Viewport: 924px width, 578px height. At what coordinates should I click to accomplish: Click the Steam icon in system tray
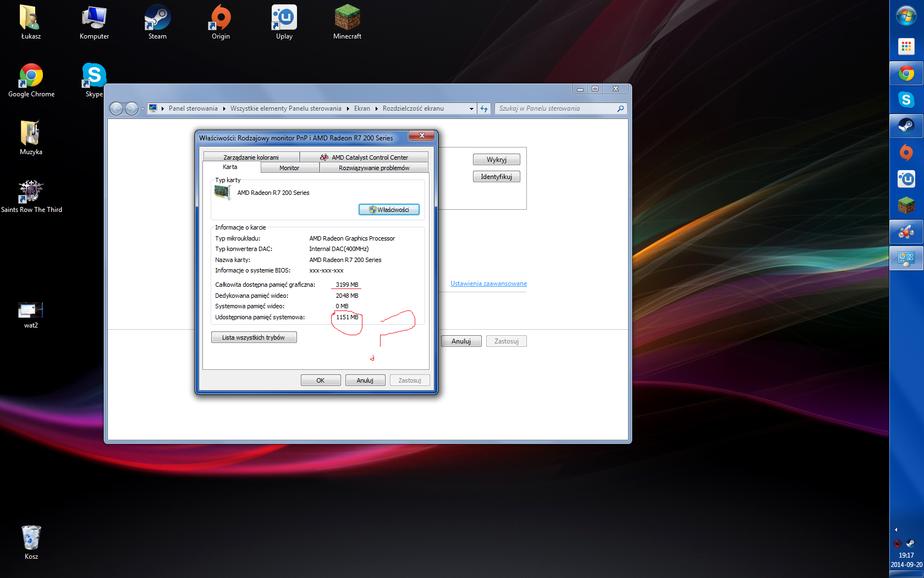click(x=910, y=543)
